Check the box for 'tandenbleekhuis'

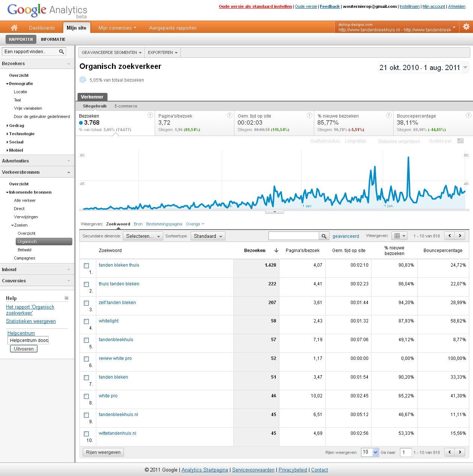tap(87, 340)
